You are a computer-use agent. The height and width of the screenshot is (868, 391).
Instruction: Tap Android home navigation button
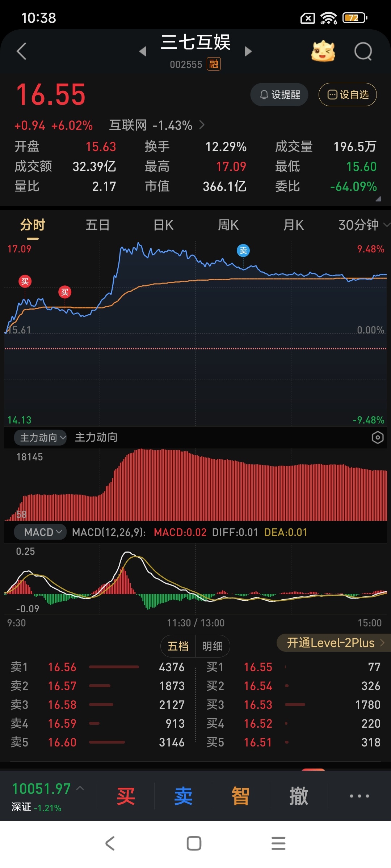pyautogui.click(x=194, y=843)
